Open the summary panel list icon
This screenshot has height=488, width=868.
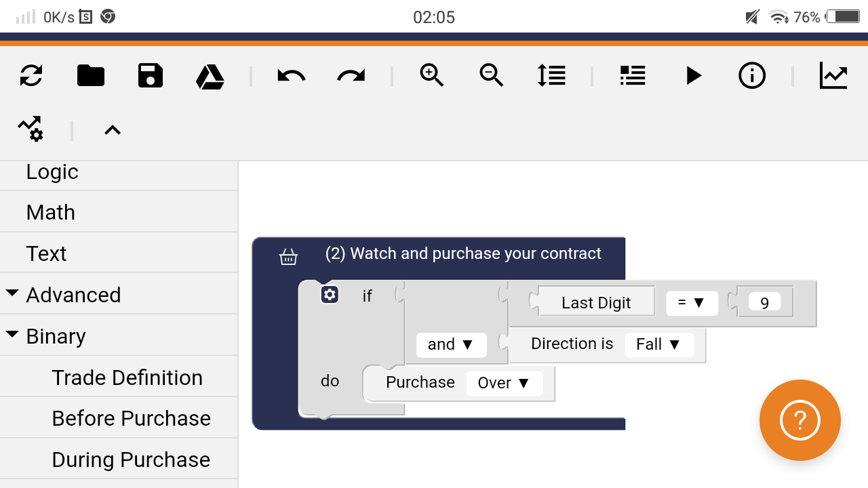coord(632,76)
